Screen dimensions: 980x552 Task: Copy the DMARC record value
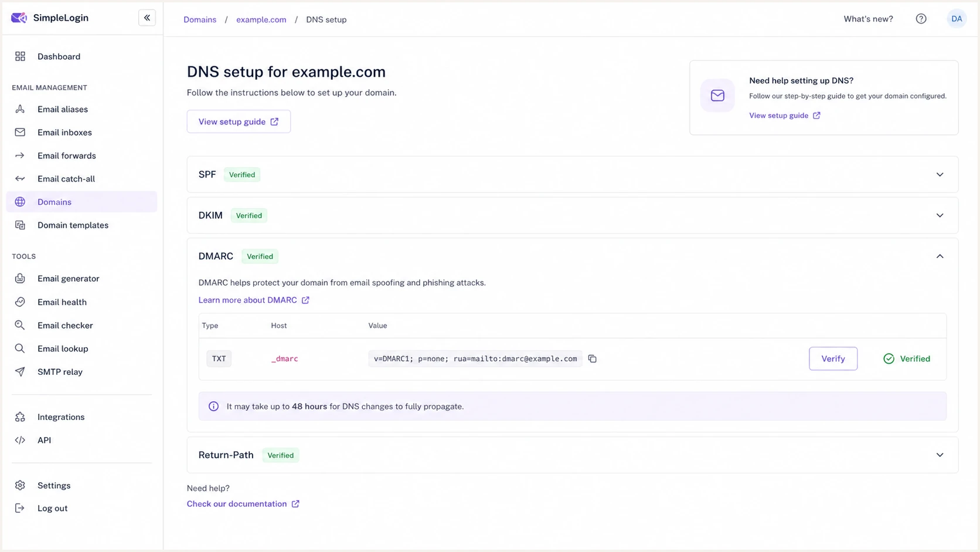tap(592, 358)
